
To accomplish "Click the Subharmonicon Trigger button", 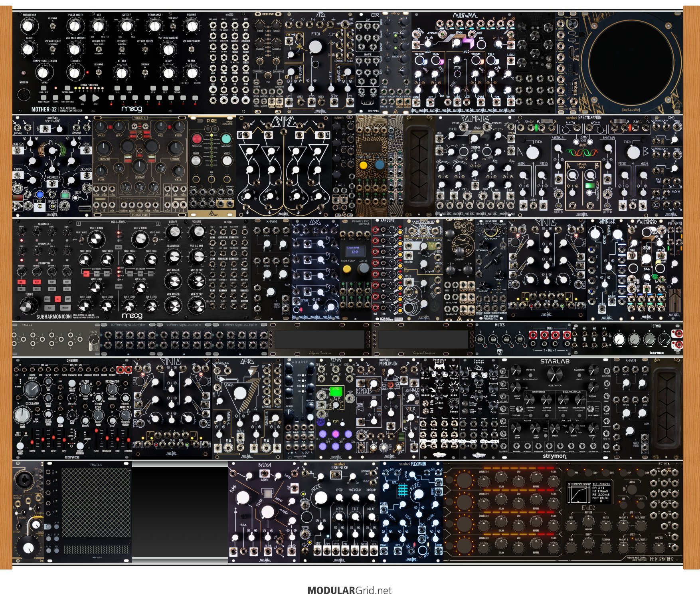I will [x=65, y=308].
